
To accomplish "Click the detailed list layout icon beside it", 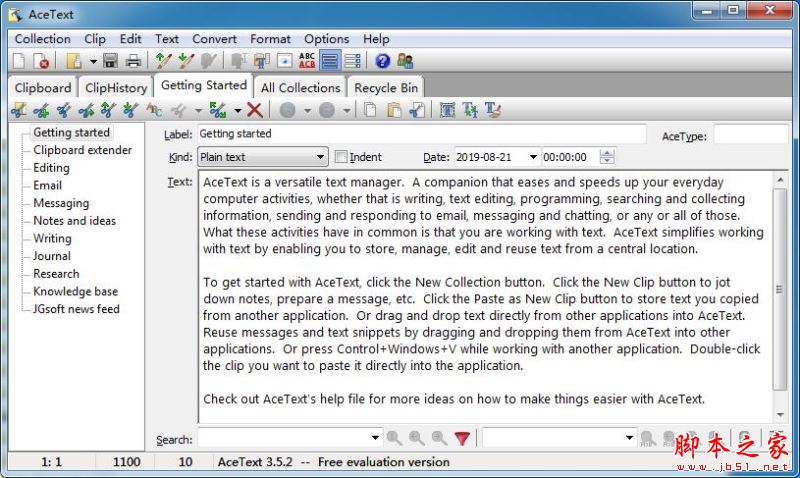I will [353, 61].
